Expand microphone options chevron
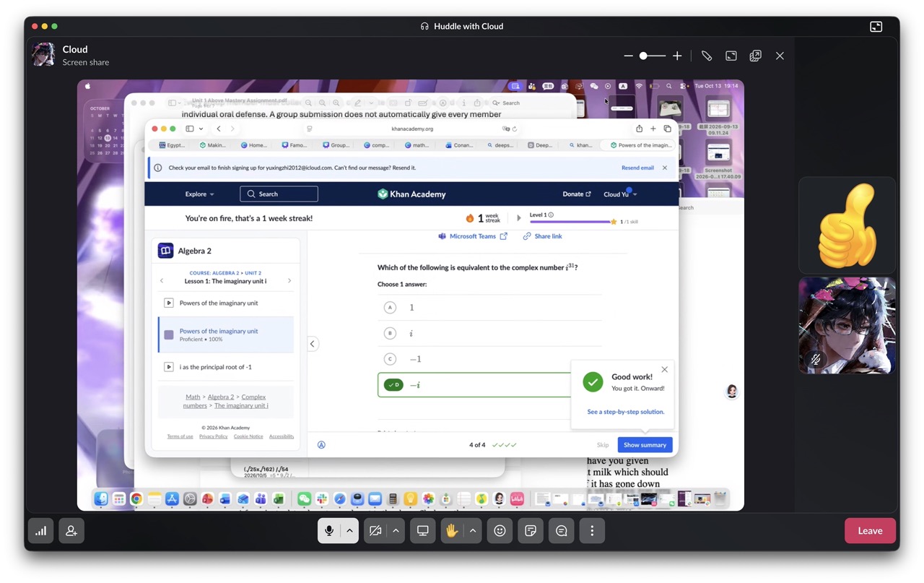The image size is (924, 583). (349, 531)
